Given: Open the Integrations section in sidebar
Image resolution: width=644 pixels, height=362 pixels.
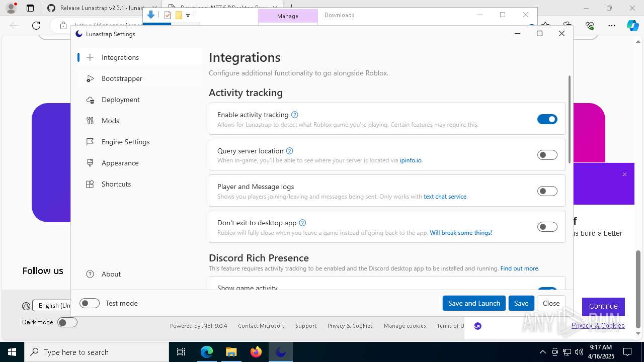Looking at the screenshot, I should click(139, 57).
